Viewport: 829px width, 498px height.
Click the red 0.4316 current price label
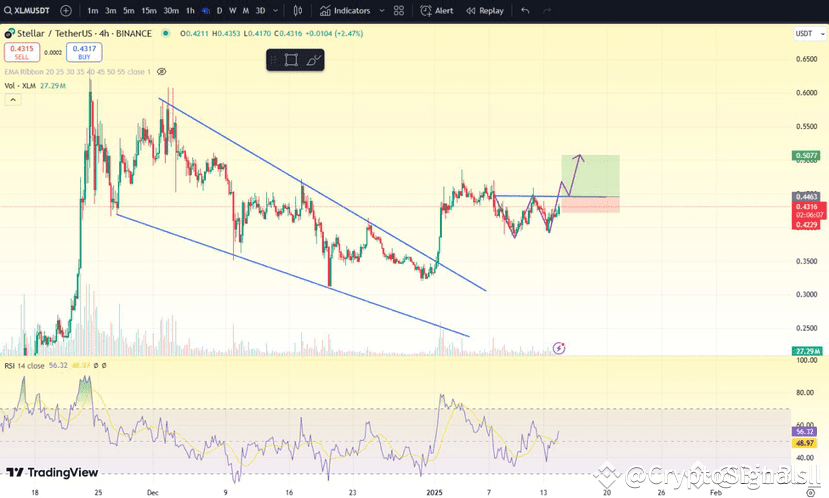coord(808,207)
